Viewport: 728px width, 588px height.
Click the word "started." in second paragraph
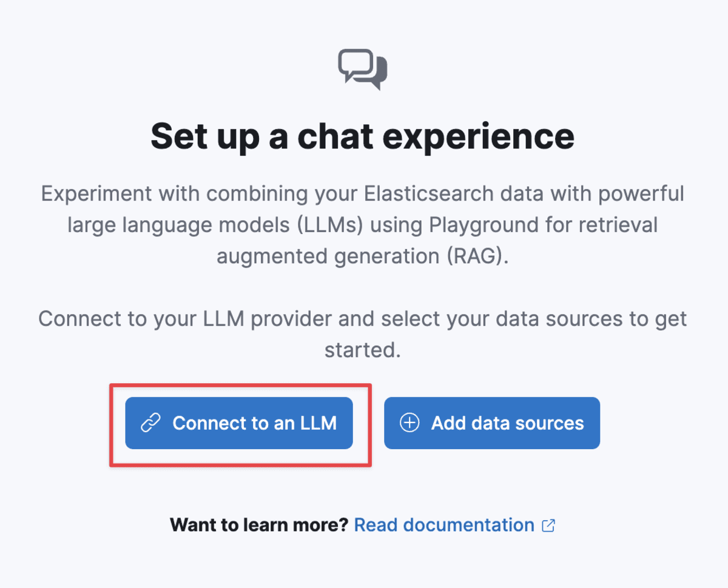tap(362, 349)
